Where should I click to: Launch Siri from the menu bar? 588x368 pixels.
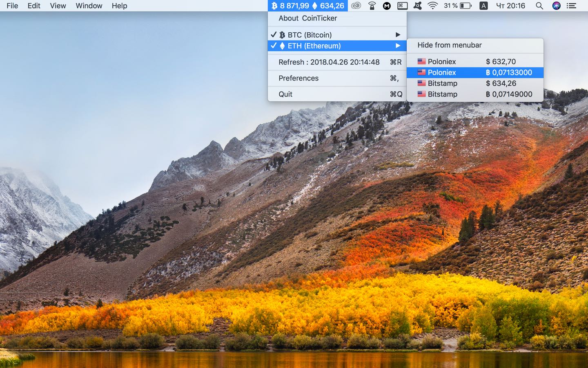pyautogui.click(x=556, y=6)
